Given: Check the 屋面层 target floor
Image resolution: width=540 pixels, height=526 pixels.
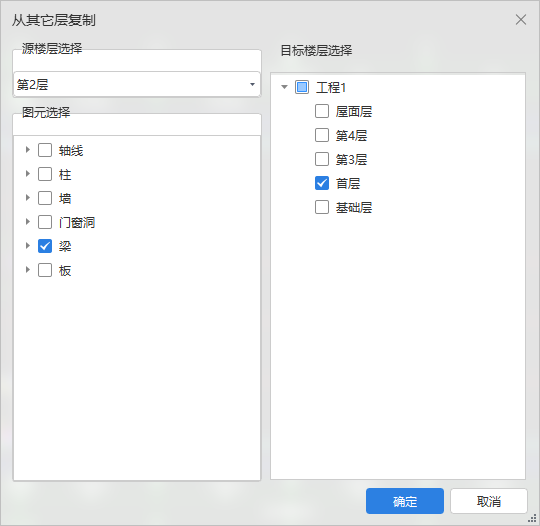Looking at the screenshot, I should click(322, 111).
